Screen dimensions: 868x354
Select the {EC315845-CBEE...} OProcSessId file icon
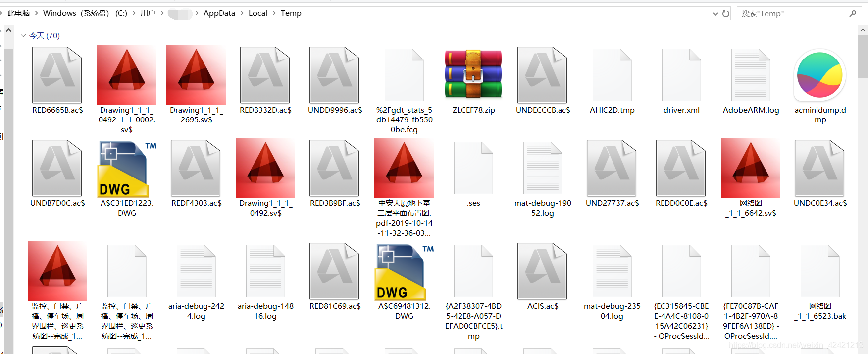click(x=681, y=271)
